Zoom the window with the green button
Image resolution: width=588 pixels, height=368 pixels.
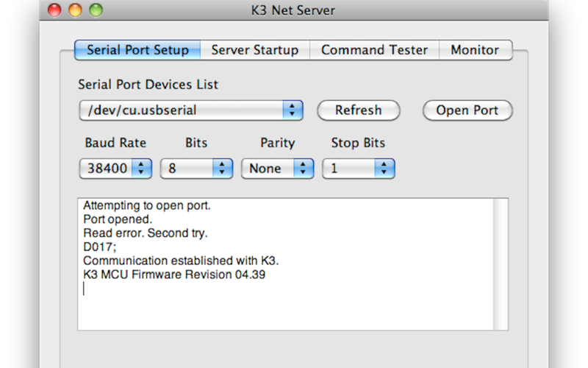[96, 10]
